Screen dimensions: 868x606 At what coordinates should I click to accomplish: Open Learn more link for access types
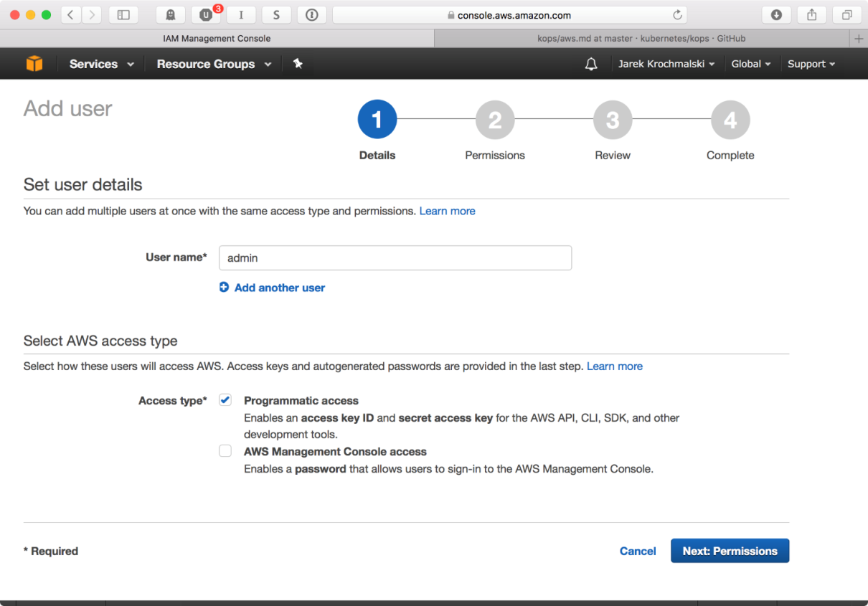pos(615,366)
